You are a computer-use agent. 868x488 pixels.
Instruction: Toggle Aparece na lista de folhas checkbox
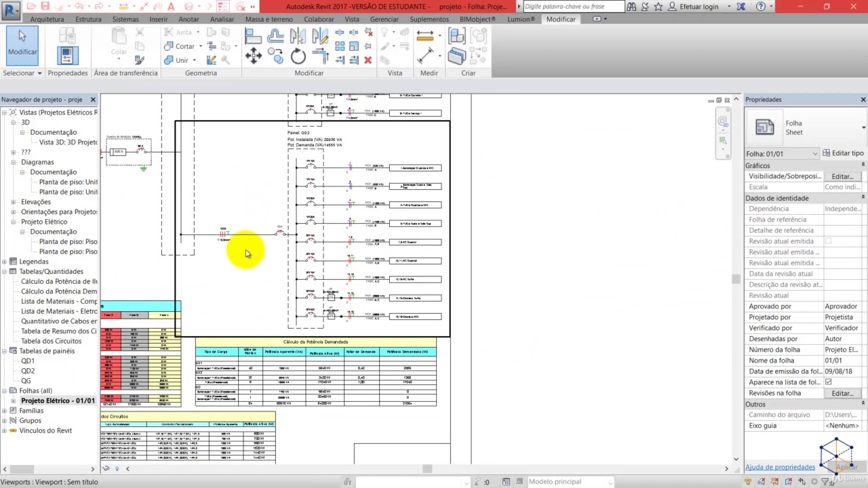coord(828,382)
